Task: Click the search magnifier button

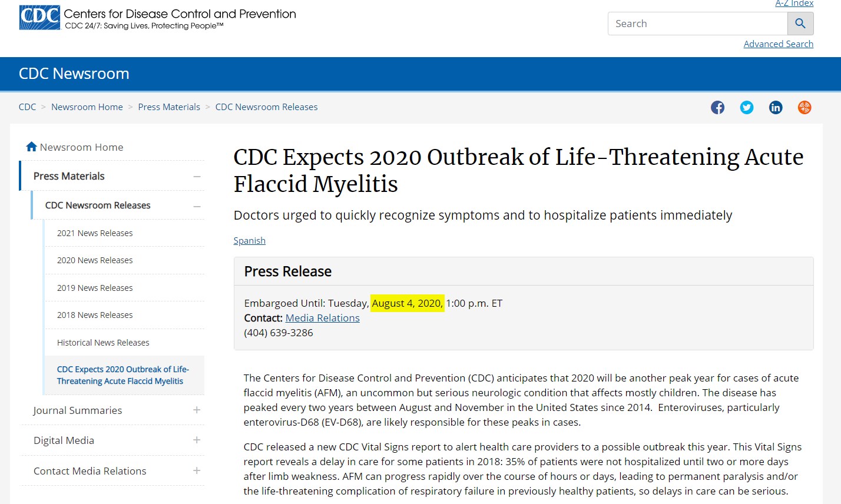Action: 800,24
